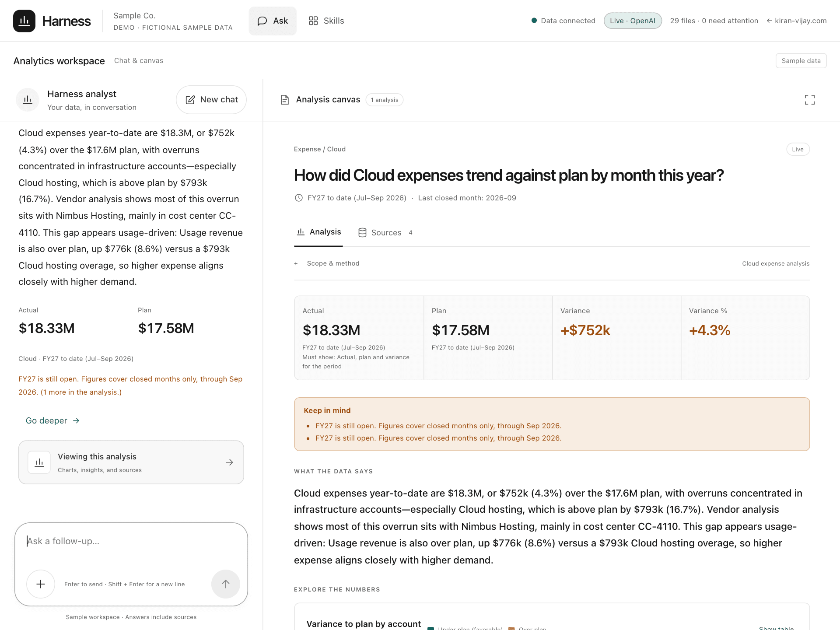This screenshot has height=630, width=840.
Task: Select the Analysis tab
Action: [x=318, y=232]
